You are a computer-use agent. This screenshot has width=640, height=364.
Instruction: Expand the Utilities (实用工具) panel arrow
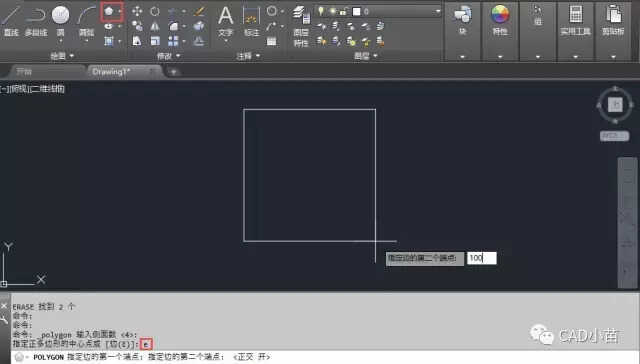pos(576,57)
